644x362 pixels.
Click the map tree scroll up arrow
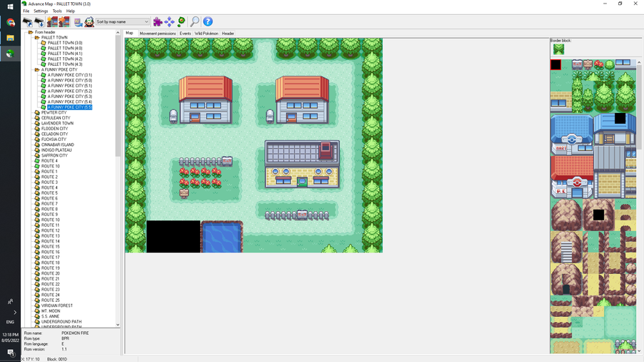[x=118, y=32]
